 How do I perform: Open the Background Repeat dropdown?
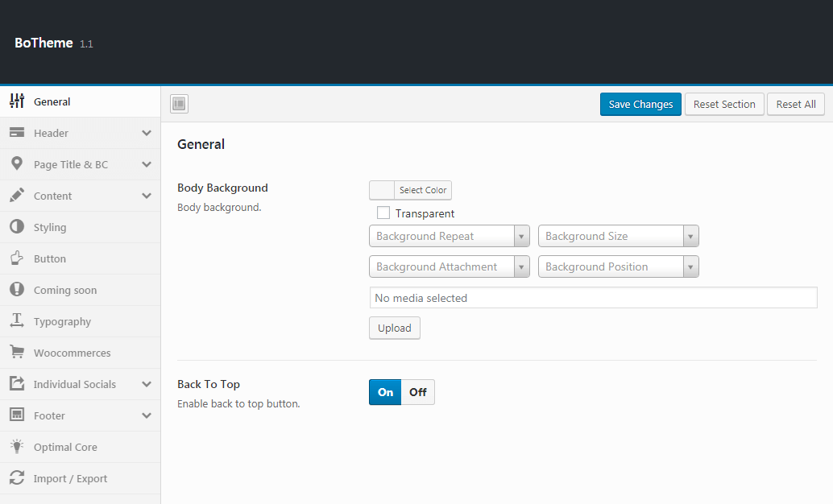point(449,236)
